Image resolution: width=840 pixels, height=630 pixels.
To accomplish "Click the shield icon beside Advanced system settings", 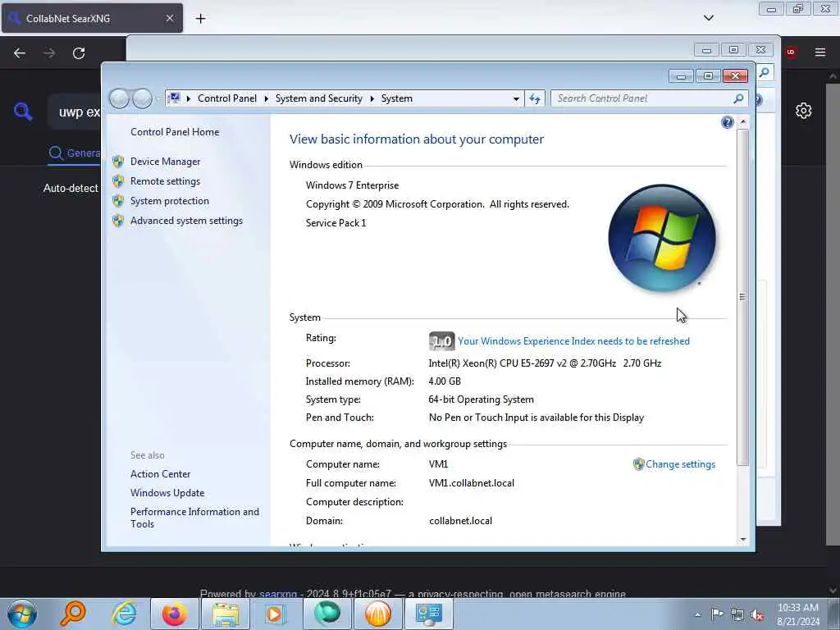I will point(118,221).
